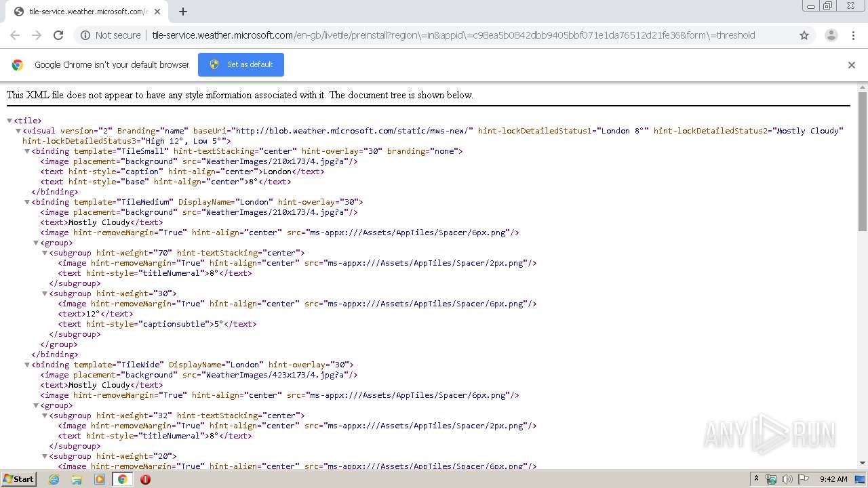Click the first Mostly Cloudy text value

99,222
